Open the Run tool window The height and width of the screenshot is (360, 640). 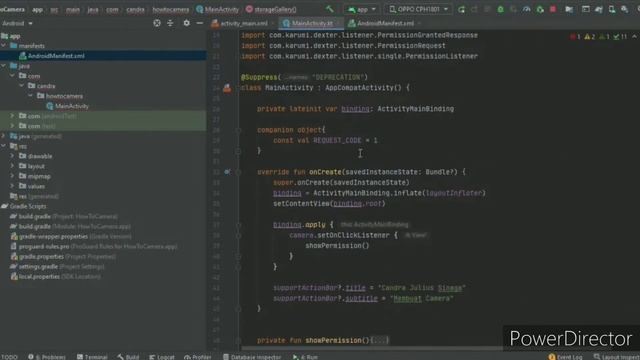(x=305, y=357)
